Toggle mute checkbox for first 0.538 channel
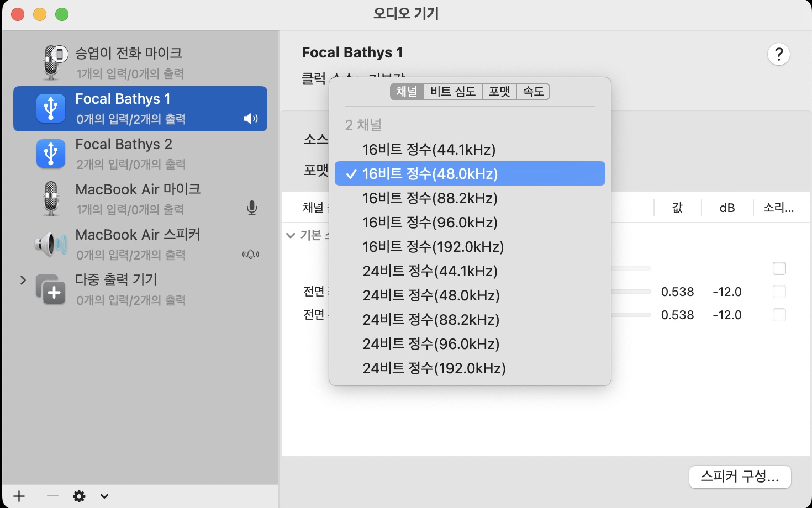812x508 pixels. [x=779, y=292]
